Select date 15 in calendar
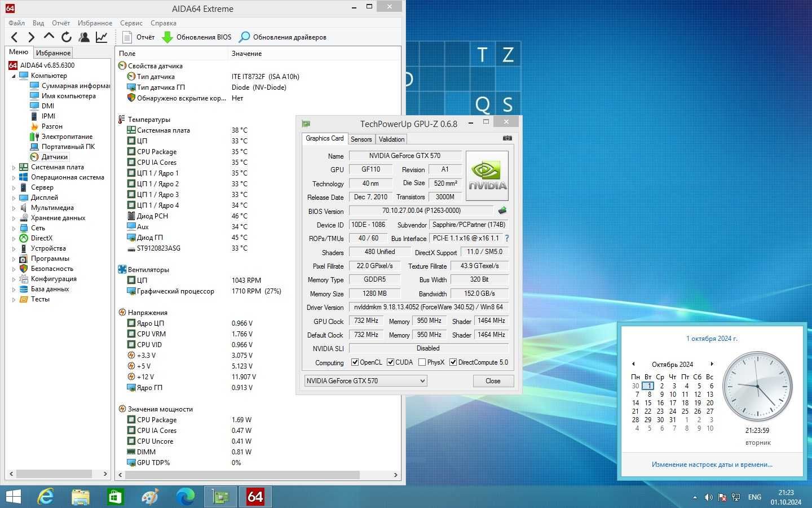This screenshot has height=508, width=812. tap(648, 403)
